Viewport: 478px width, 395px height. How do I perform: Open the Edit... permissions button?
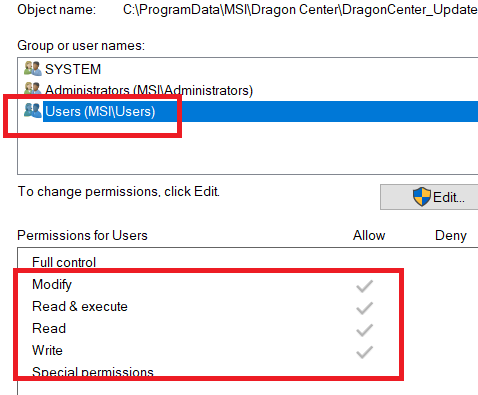point(429,197)
